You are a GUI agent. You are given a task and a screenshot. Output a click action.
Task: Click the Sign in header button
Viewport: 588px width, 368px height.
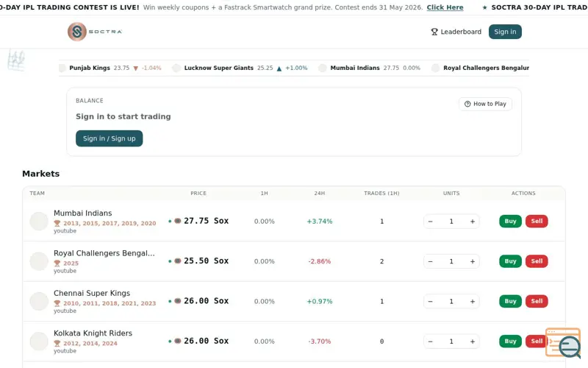tap(505, 32)
